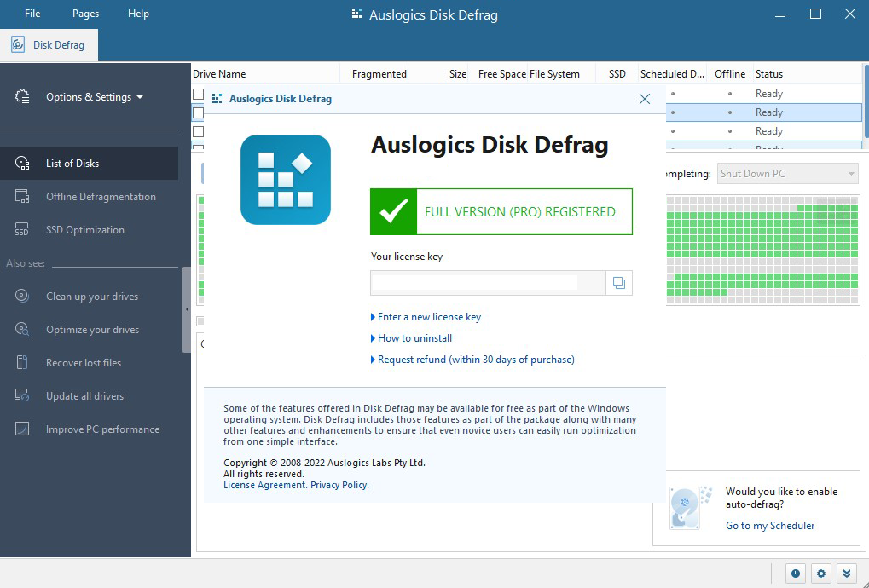
Task: Click the Options & Settings gear icon
Action: pyautogui.click(x=22, y=97)
